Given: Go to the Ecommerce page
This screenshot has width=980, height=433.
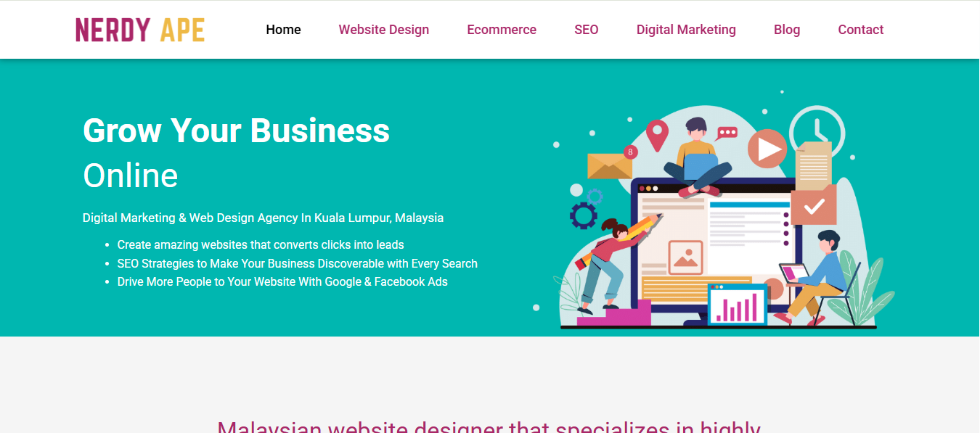Looking at the screenshot, I should point(502,30).
